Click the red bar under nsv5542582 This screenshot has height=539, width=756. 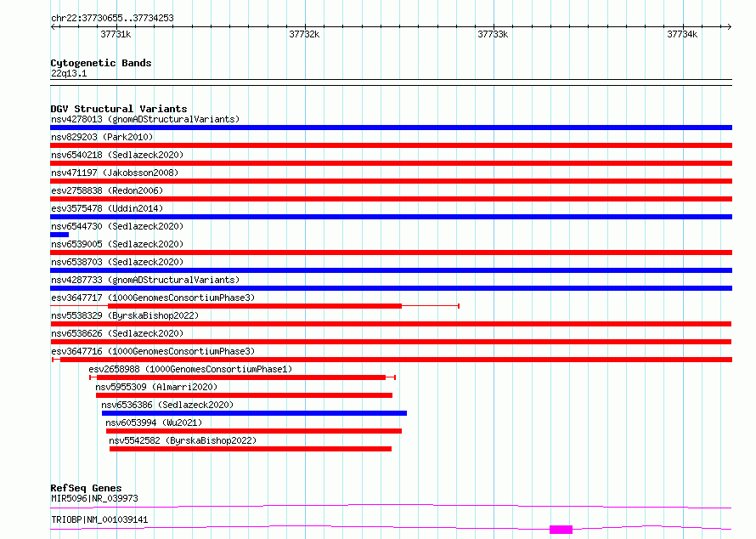tap(251, 449)
